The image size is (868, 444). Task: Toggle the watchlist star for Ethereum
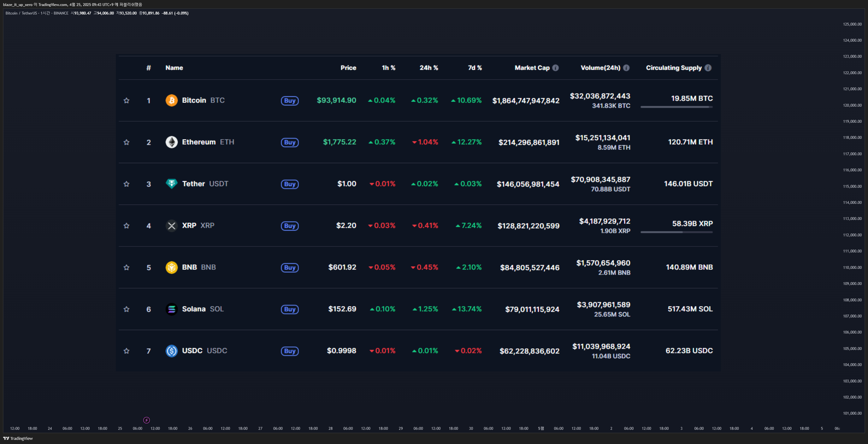126,142
